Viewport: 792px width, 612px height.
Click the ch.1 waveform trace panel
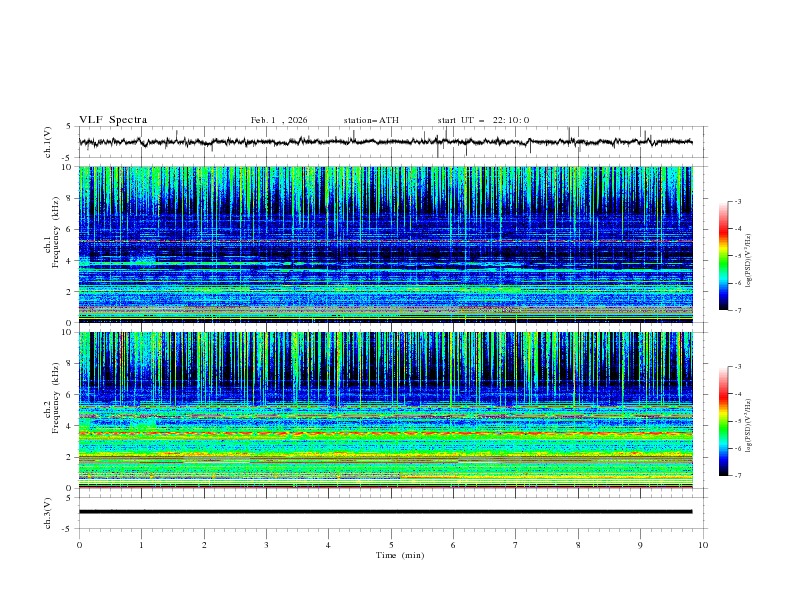click(x=390, y=142)
